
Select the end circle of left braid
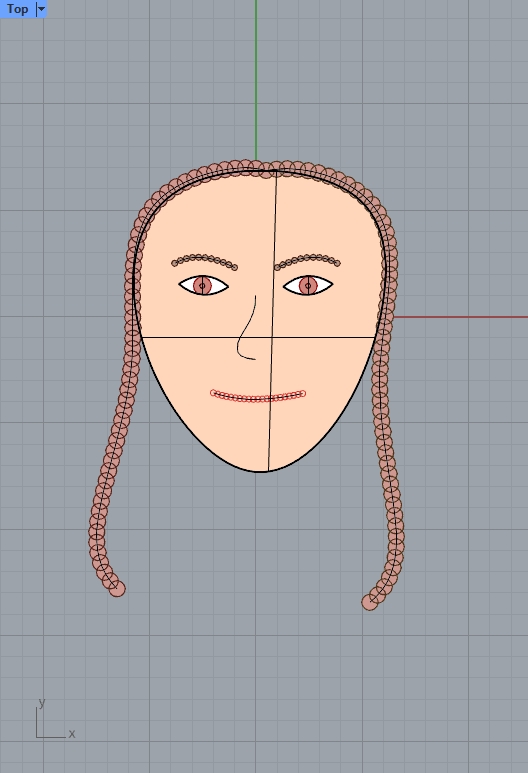[117, 589]
